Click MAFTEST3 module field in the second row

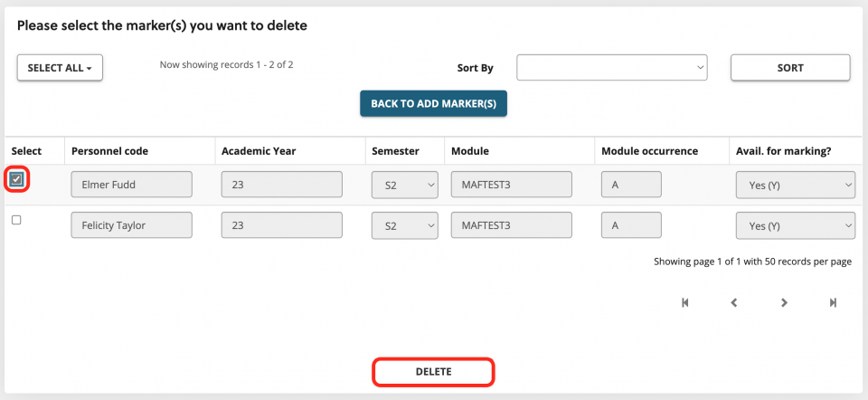tap(512, 225)
